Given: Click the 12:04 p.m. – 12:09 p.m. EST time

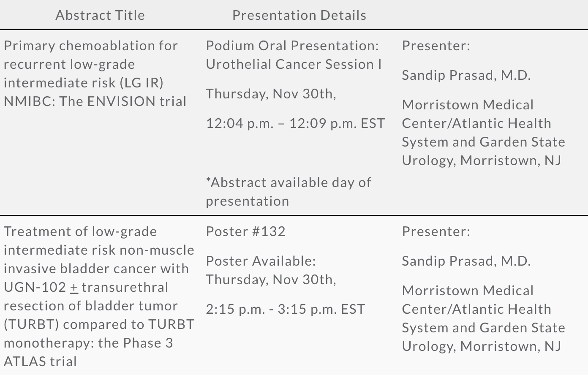Looking at the screenshot, I should [x=295, y=123].
